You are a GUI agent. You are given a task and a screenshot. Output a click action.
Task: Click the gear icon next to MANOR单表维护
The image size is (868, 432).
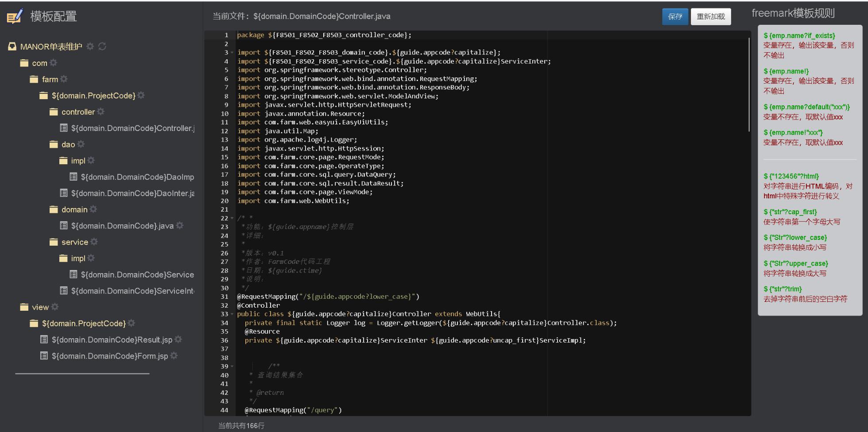(x=90, y=46)
